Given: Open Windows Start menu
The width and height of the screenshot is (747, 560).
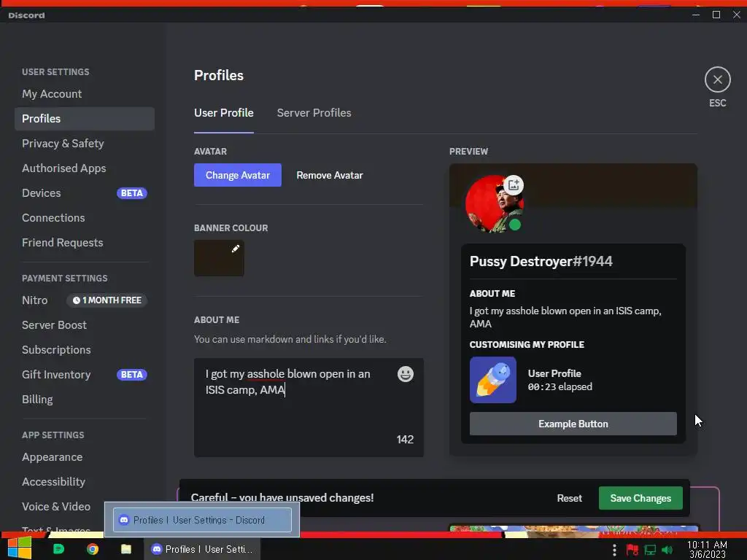Looking at the screenshot, I should pos(19,548).
